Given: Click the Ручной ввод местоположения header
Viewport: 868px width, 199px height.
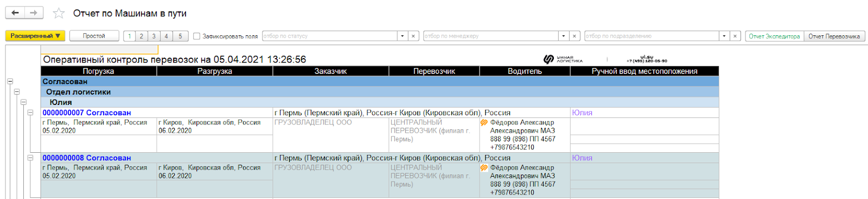Looking at the screenshot, I should coord(644,71).
